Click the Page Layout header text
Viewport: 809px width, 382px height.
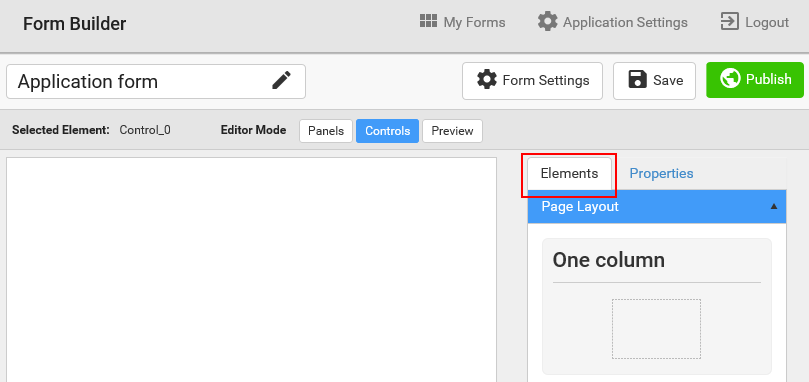[580, 206]
